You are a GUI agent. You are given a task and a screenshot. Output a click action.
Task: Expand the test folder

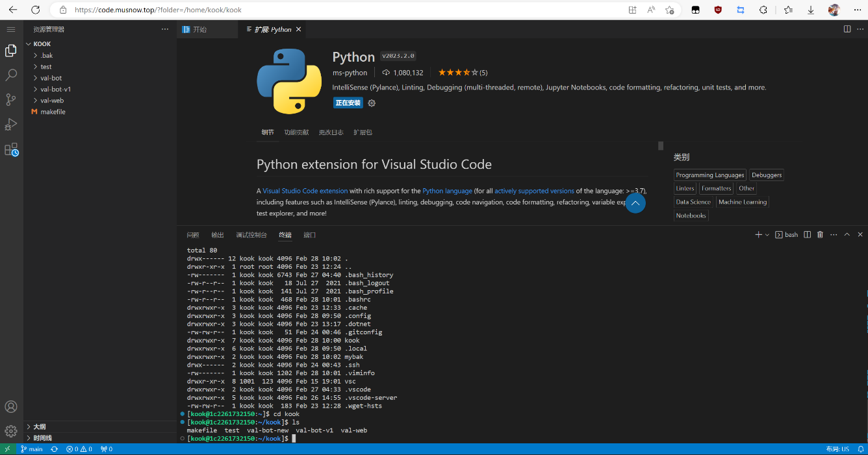[x=100, y=67]
